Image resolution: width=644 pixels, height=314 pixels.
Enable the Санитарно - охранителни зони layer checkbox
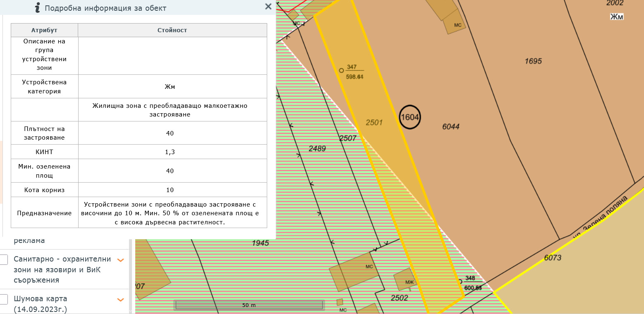click(x=4, y=259)
